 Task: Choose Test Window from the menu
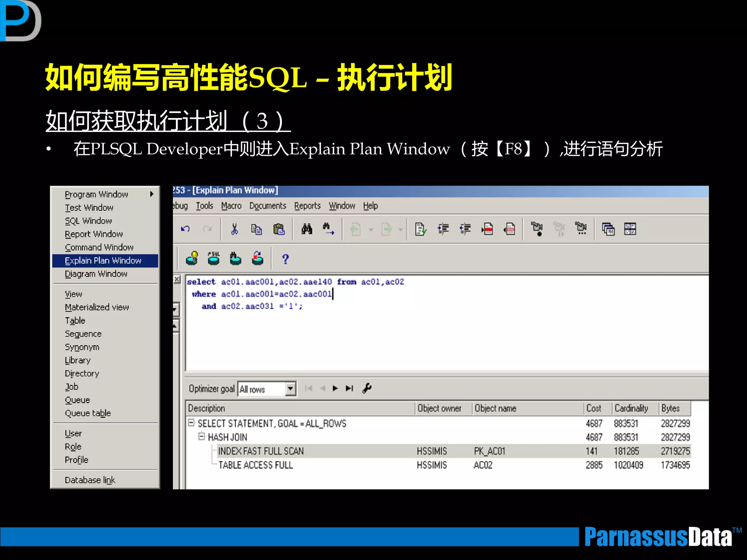tap(105, 208)
